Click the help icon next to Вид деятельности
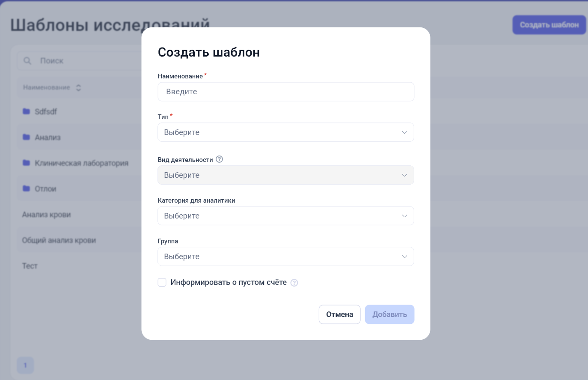The width and height of the screenshot is (588, 380). (x=220, y=159)
